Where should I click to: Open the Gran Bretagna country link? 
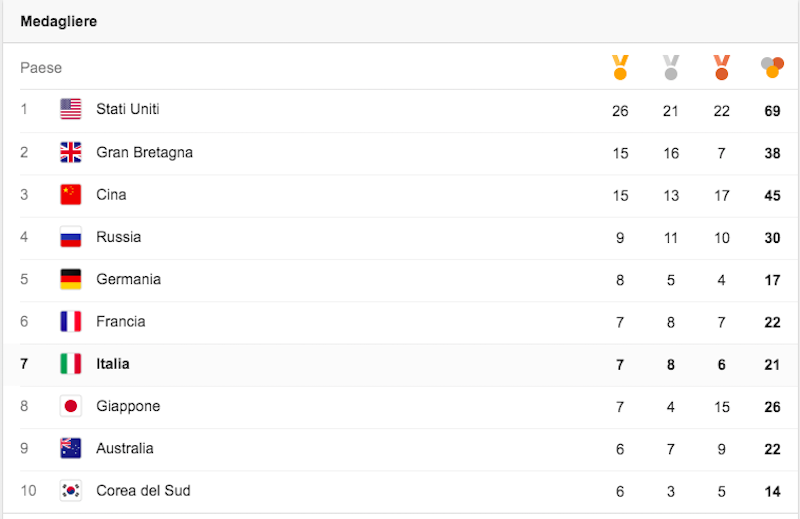[x=144, y=152]
